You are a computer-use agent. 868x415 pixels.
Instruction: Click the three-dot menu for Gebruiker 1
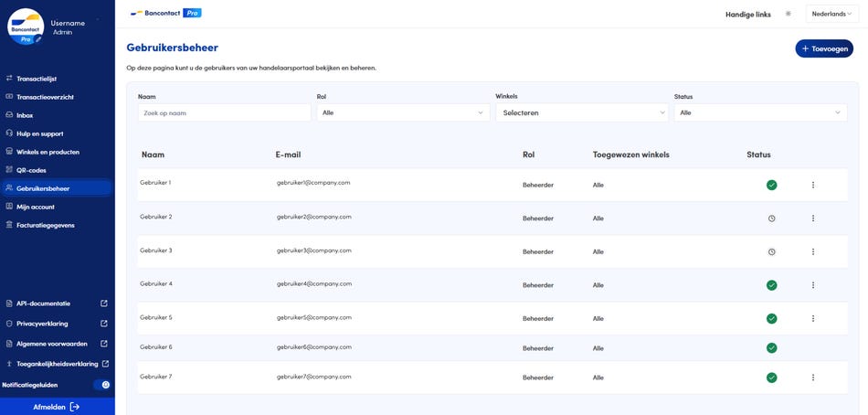click(x=812, y=186)
